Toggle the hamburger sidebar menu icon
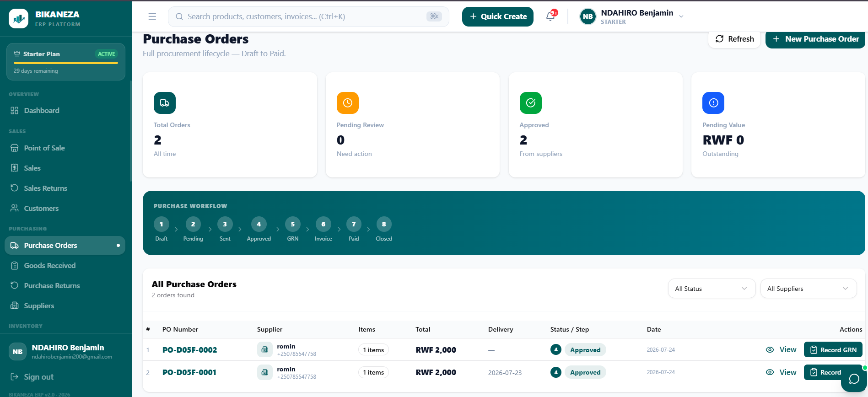Screen dimensions: 868x397 (x=152, y=16)
